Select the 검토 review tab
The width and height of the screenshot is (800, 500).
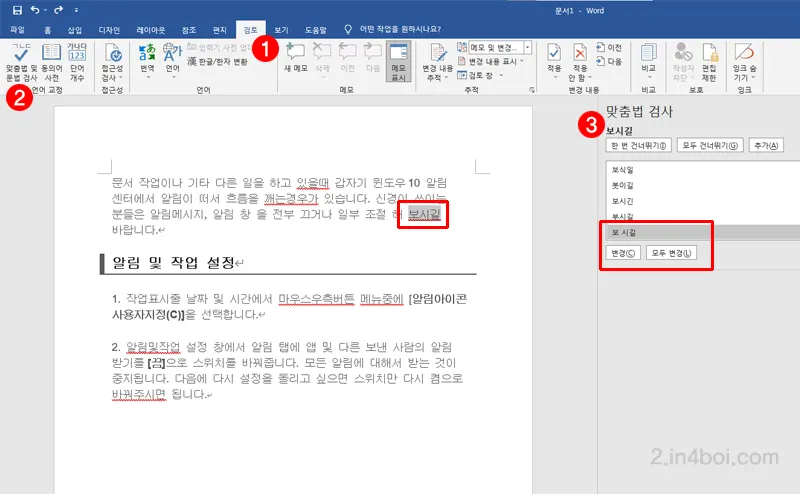point(251,30)
